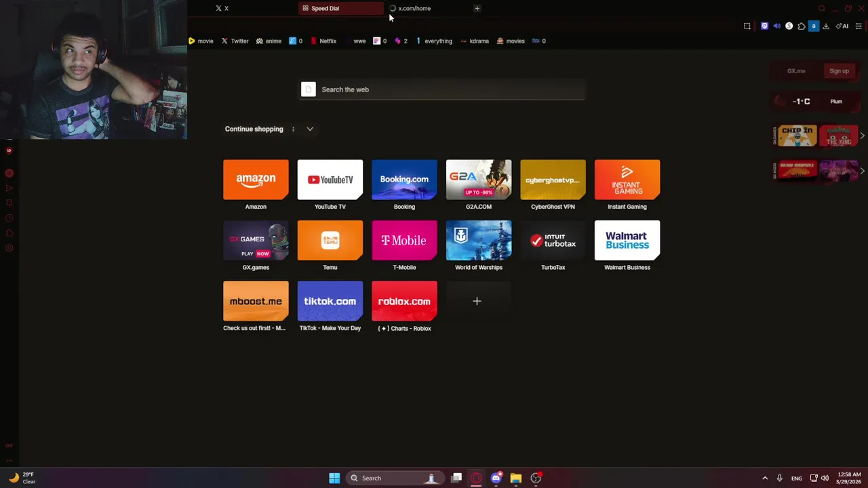Open the sidebar red circular messenger icon
Viewport: 868px width, 488px height.
tap(9, 174)
